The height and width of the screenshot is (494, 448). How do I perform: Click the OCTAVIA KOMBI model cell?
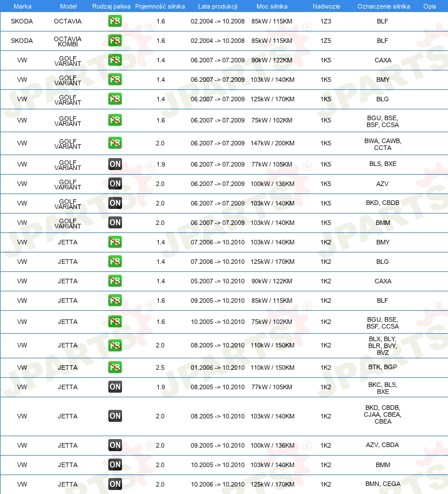[x=68, y=41]
